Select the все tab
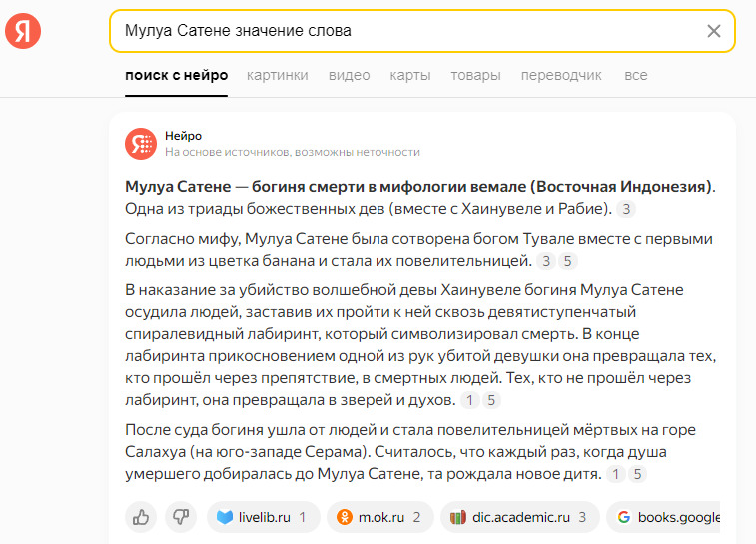 click(x=635, y=75)
